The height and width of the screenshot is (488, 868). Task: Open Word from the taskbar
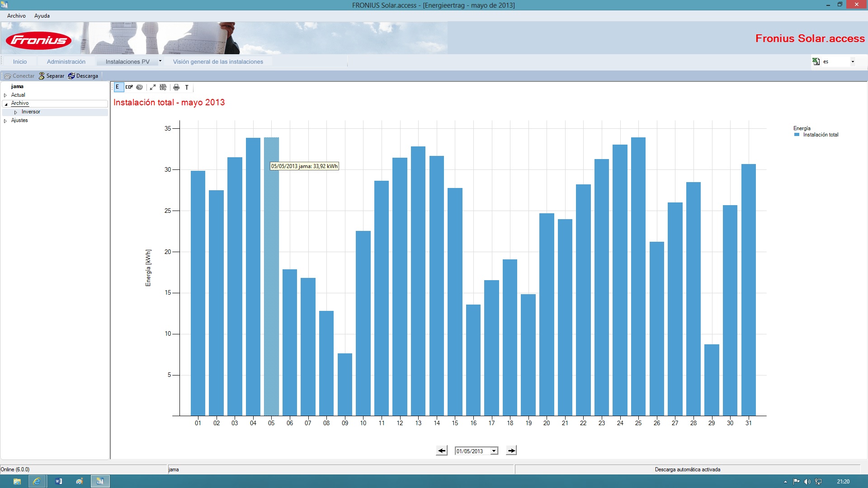[x=59, y=481]
